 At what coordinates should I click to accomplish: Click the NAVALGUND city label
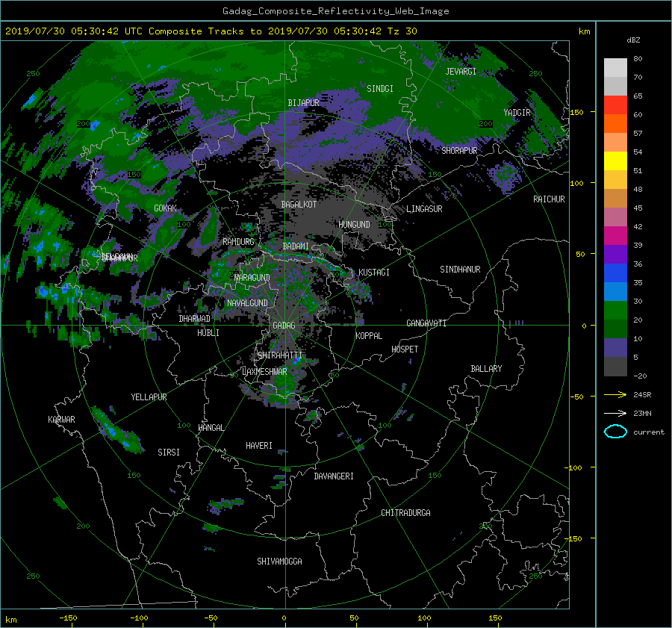(x=247, y=302)
